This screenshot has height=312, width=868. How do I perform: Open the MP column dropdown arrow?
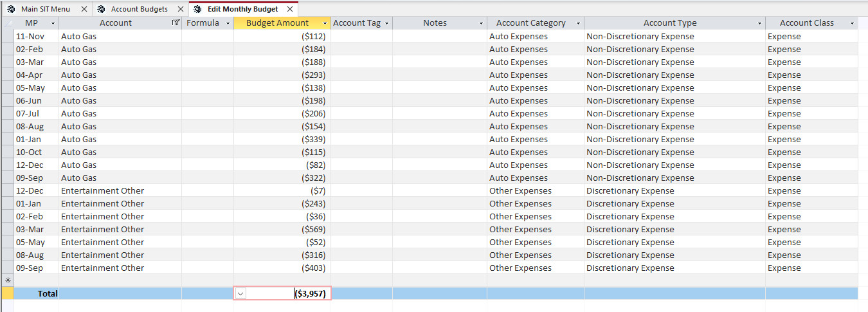pyautogui.click(x=53, y=23)
